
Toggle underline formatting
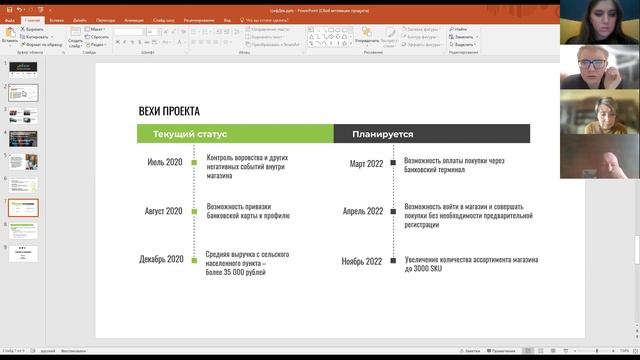point(132,42)
